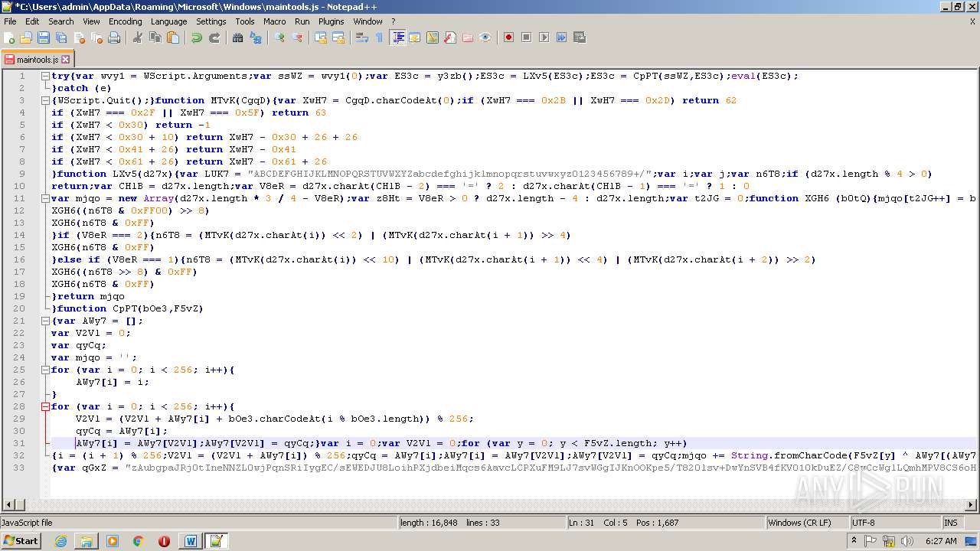Open Find dialog via binoculars icon

click(238, 37)
